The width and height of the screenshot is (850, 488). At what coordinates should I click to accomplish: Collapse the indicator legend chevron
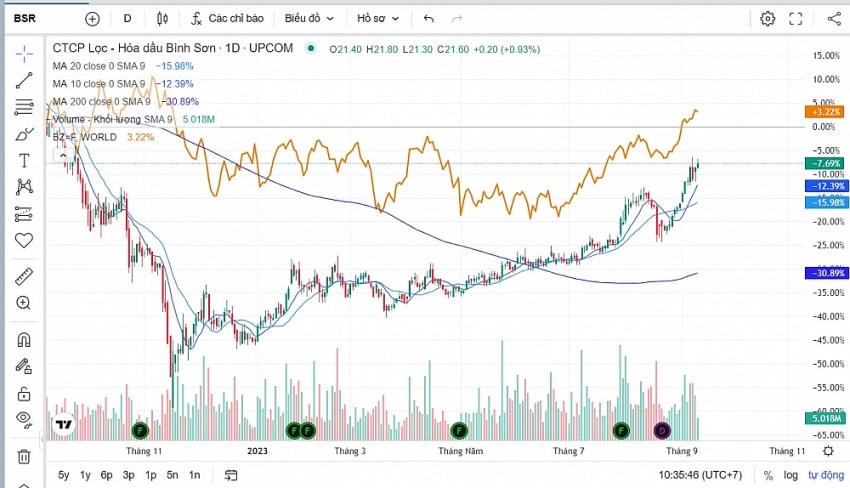click(63, 156)
